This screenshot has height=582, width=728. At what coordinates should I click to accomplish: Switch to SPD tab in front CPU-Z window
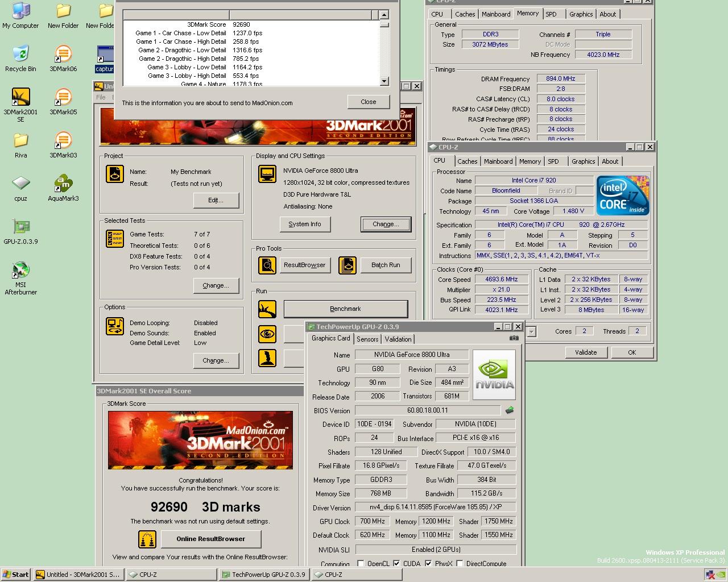click(x=553, y=161)
